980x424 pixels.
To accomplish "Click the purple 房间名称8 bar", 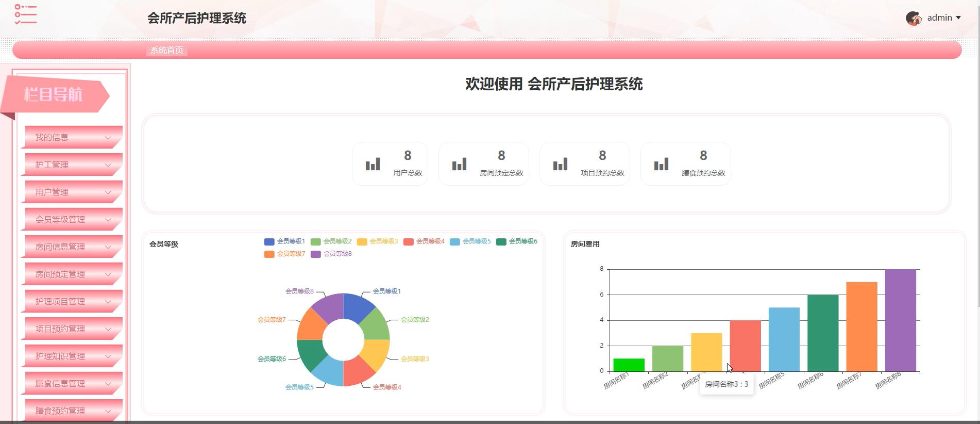I will [x=901, y=320].
